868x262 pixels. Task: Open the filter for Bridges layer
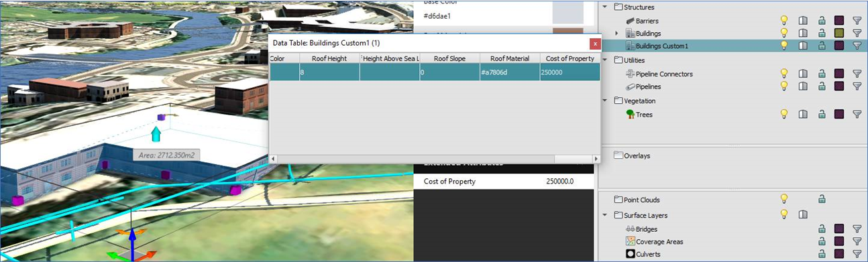tap(857, 229)
